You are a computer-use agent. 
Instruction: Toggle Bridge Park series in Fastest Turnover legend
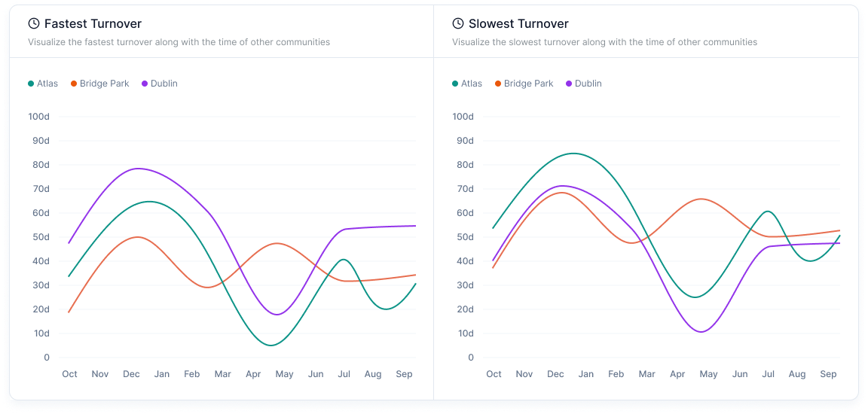pyautogui.click(x=104, y=84)
